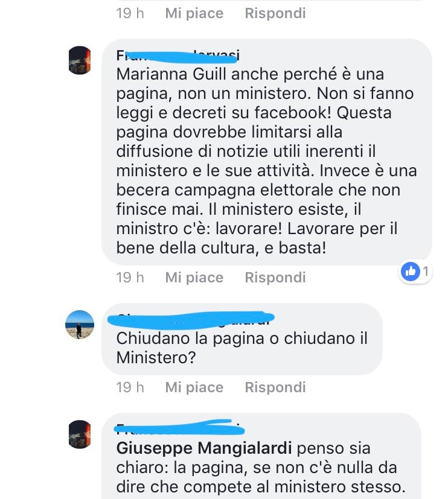Like the Marianna Guill comment with Mi piace

click(194, 278)
